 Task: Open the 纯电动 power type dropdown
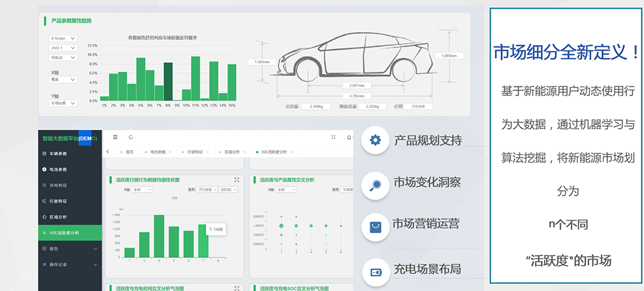(63, 58)
